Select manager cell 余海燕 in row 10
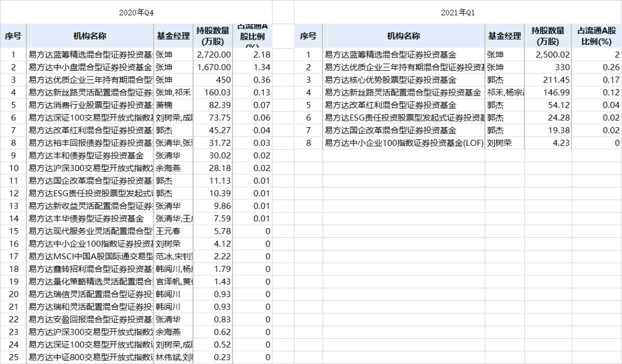622x364 pixels. [173, 169]
